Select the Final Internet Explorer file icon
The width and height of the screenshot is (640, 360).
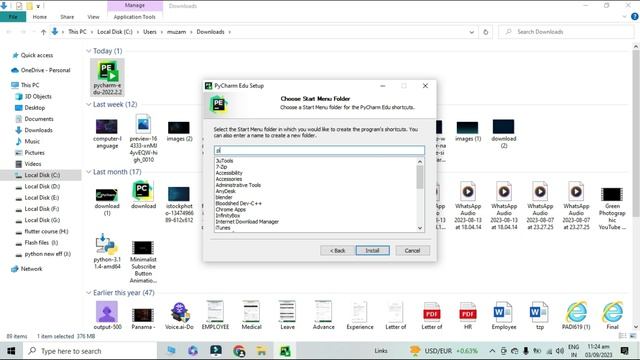pos(612,312)
